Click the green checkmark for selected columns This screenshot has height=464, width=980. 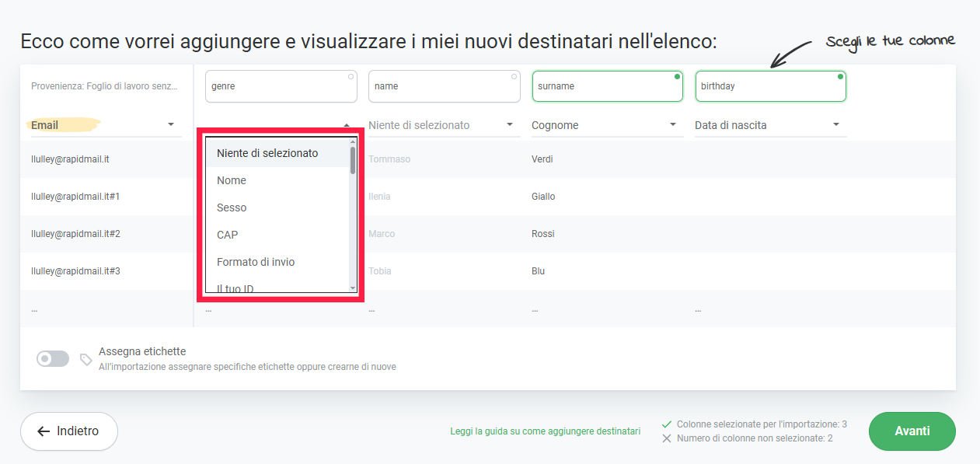[666, 424]
